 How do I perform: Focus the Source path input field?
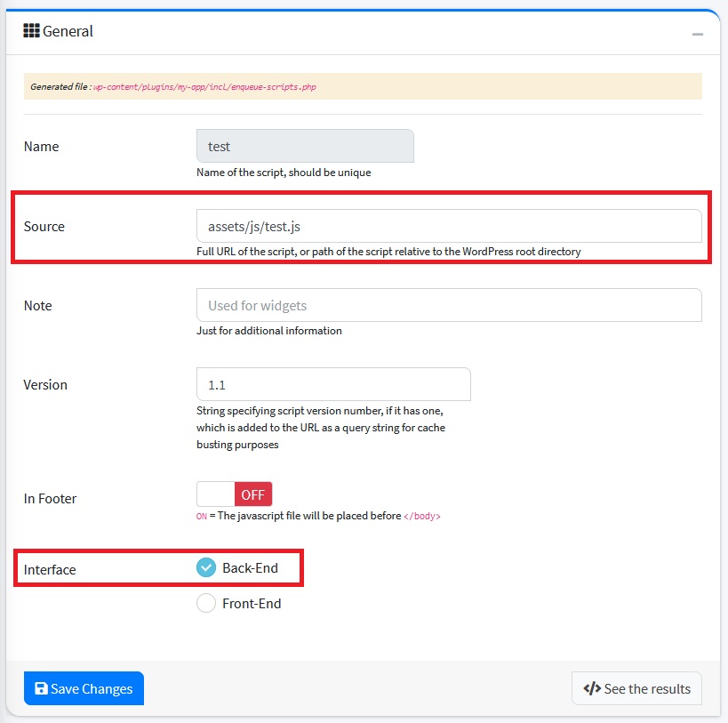(448, 226)
